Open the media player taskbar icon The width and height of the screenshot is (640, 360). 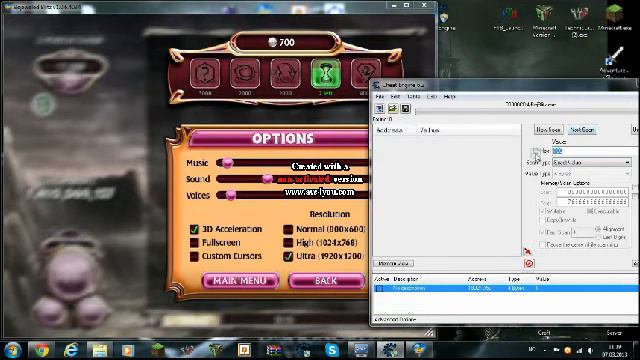(128, 350)
